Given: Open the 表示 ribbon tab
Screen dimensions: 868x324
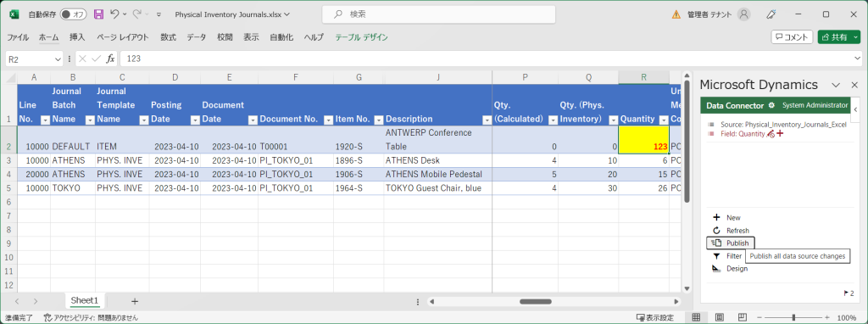Looking at the screenshot, I should (251, 37).
